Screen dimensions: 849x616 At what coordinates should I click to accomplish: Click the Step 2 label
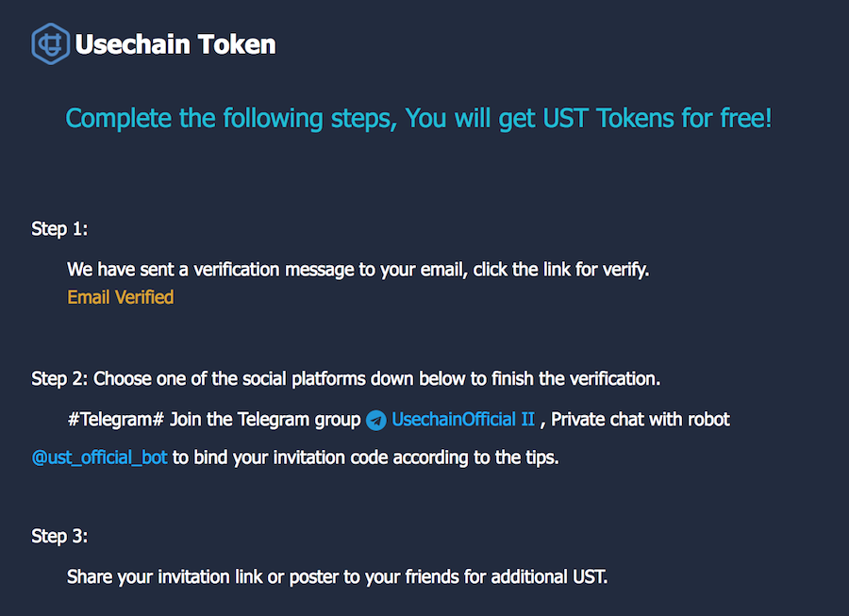coord(59,379)
